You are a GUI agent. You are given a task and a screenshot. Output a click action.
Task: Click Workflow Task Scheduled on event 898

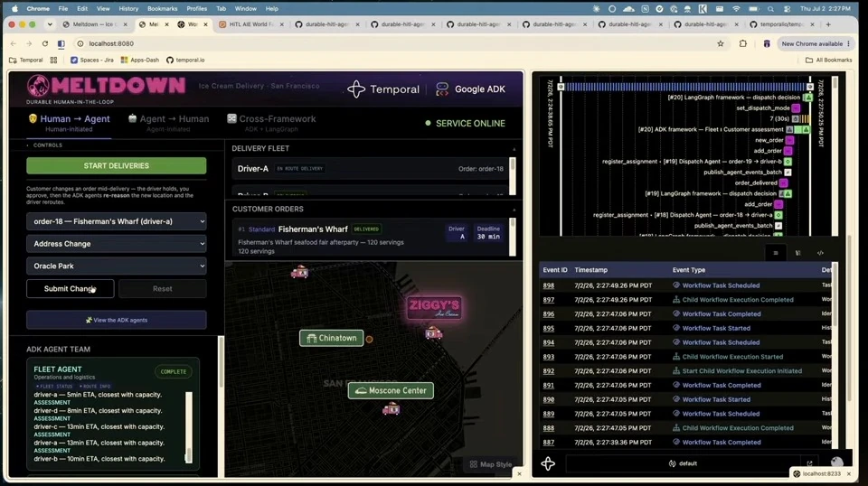tap(721, 285)
